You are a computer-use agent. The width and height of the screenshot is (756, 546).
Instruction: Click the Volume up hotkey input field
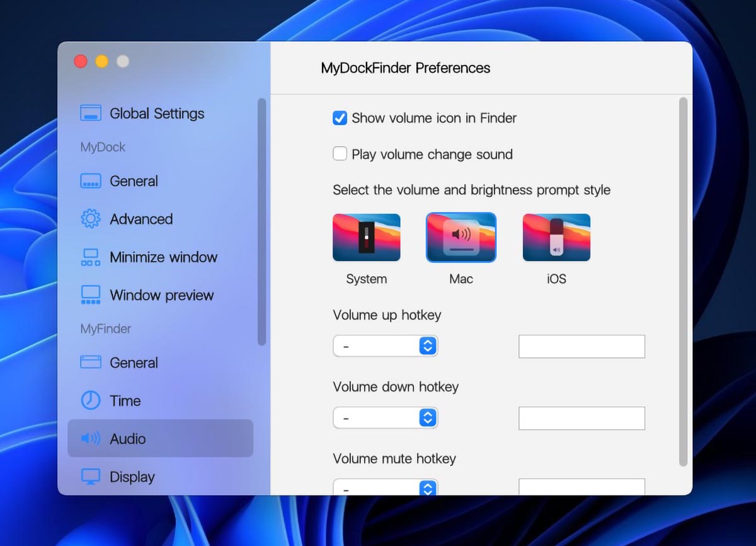click(x=581, y=347)
